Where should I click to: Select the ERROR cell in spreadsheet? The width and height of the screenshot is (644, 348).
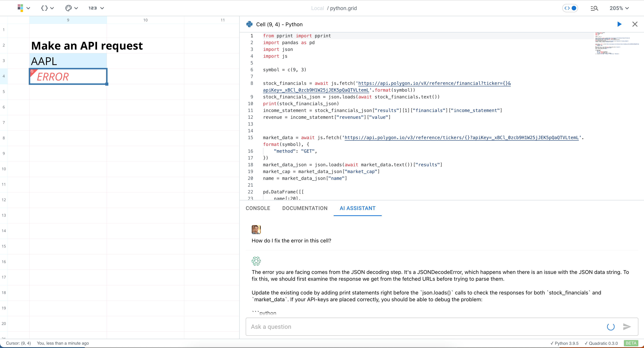coord(68,77)
